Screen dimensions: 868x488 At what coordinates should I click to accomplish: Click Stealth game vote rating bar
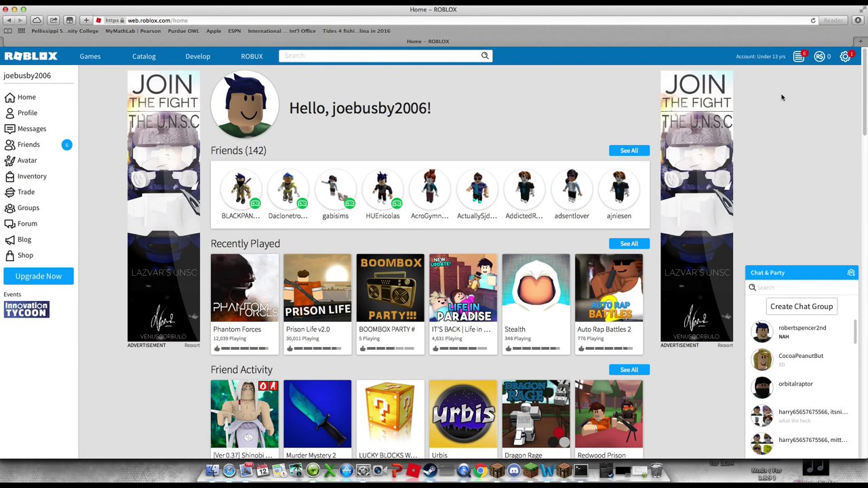click(x=536, y=348)
